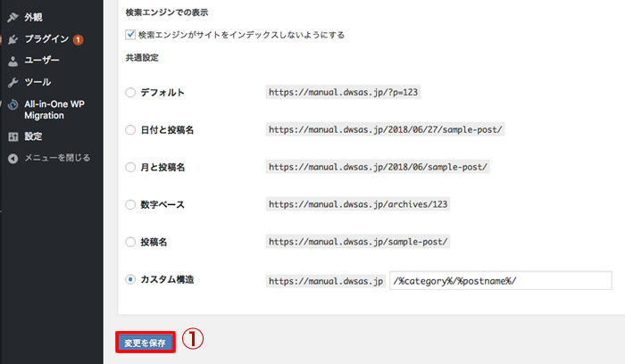Click the Users (ユーザー) person icon
Image resolution: width=625 pixels, height=364 pixels.
(12, 61)
